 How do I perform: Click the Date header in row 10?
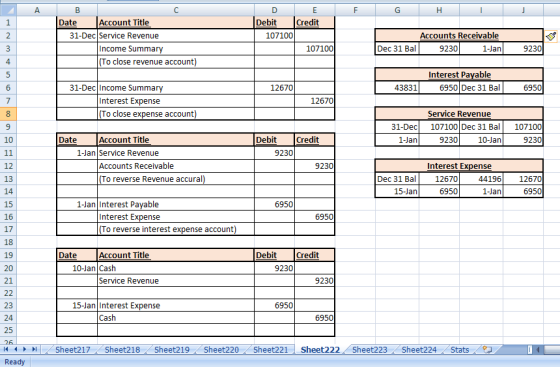coord(77,140)
